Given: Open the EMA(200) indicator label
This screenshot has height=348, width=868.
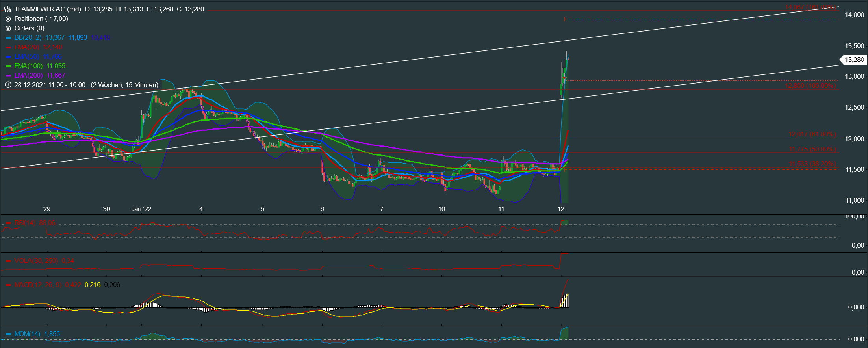Looking at the screenshot, I should pos(28,76).
